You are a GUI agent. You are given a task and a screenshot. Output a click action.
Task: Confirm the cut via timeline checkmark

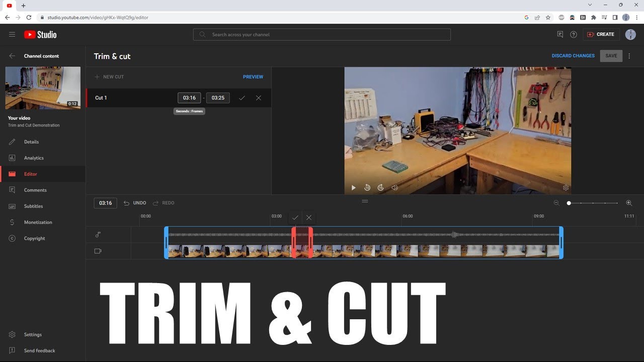(x=295, y=217)
